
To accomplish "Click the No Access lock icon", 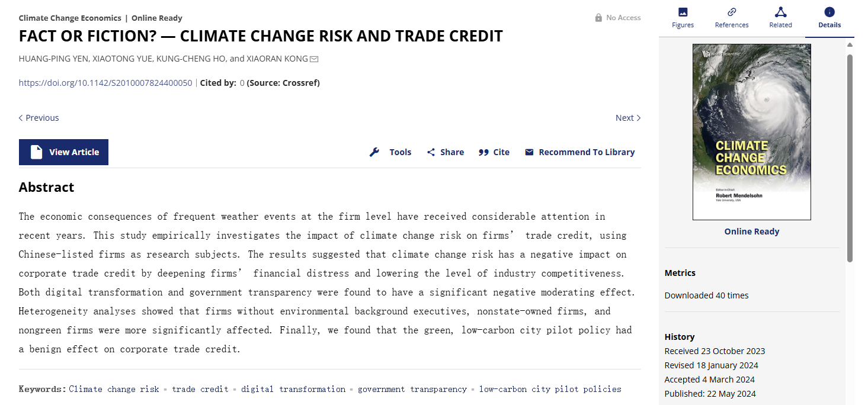I will 599,17.
